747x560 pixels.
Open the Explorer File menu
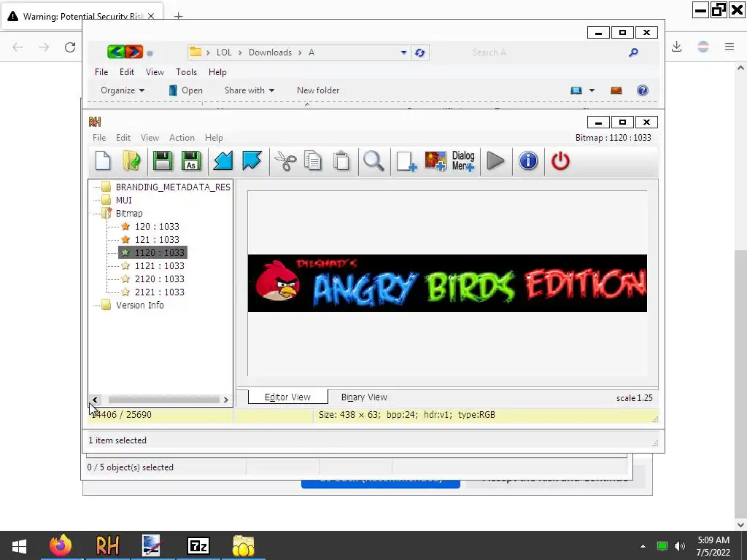101,72
